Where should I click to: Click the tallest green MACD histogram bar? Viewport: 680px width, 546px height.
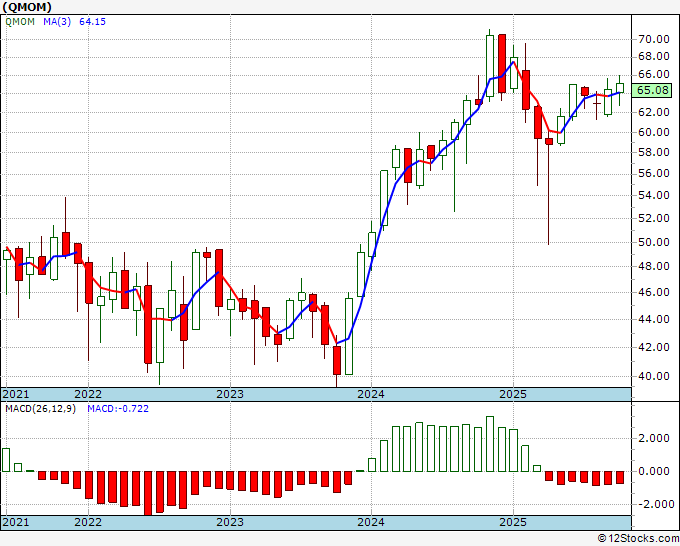[490, 444]
